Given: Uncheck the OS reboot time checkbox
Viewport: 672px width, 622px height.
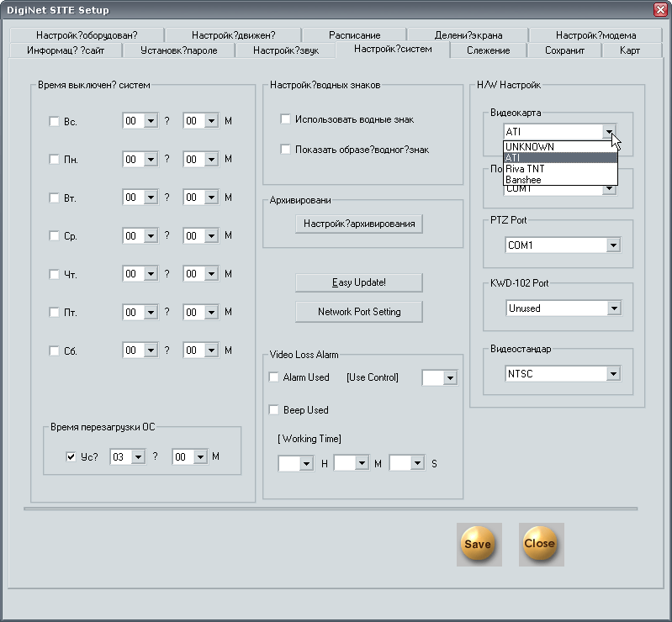Looking at the screenshot, I should pyautogui.click(x=71, y=457).
